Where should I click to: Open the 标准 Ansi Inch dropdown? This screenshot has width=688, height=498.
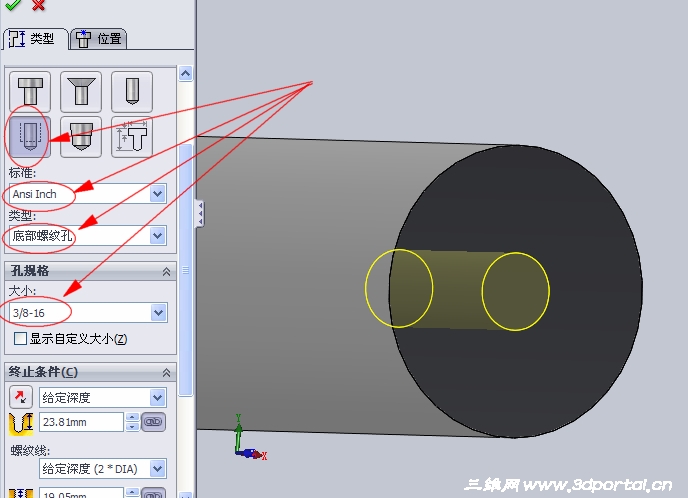158,193
